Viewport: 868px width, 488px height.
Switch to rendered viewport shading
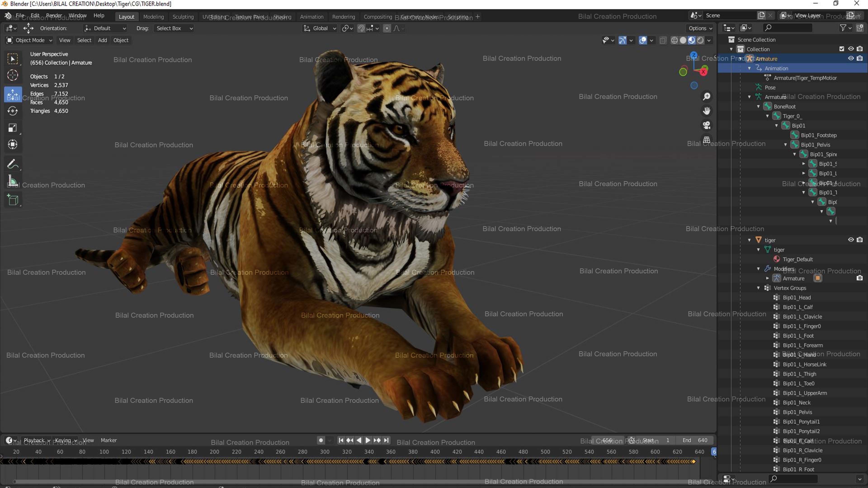click(x=700, y=40)
